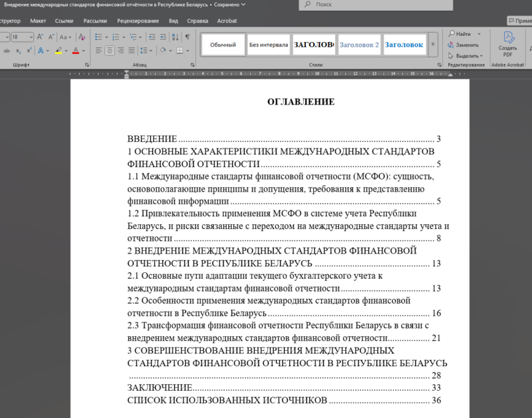Toggle subscript formatting

[x=19, y=51]
